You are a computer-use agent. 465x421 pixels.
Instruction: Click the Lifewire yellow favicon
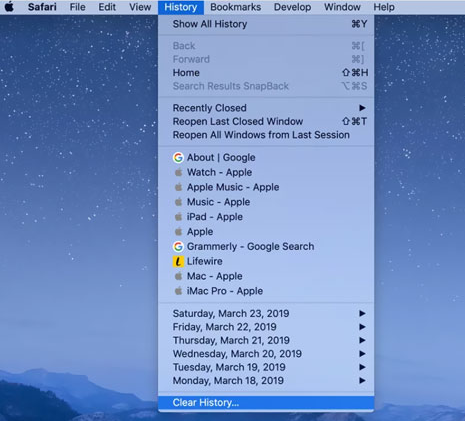[178, 262]
